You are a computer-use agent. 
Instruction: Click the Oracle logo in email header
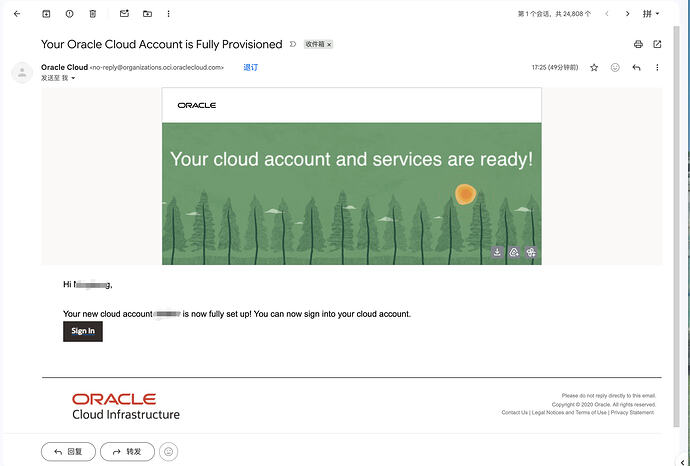[197, 105]
